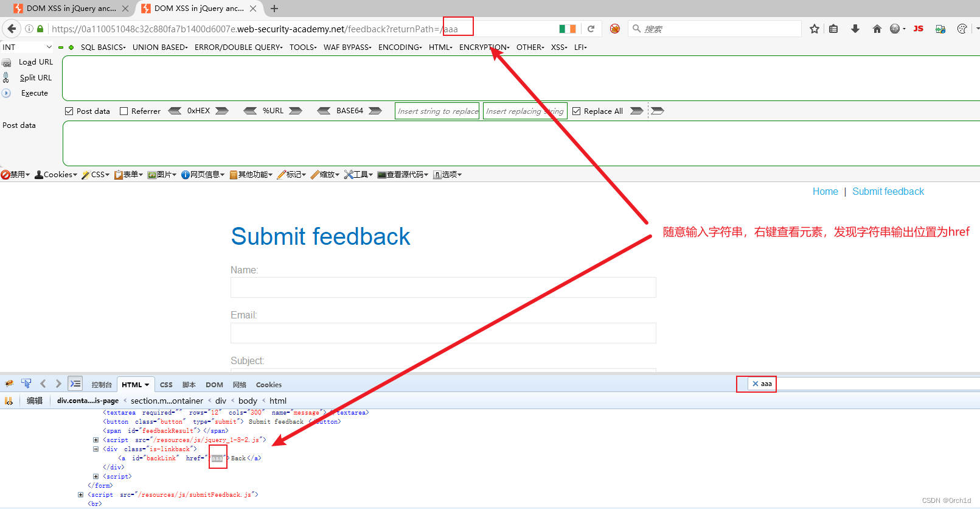This screenshot has height=509, width=980.
Task: Click the Ireland flag icon in address bar
Action: tap(568, 29)
